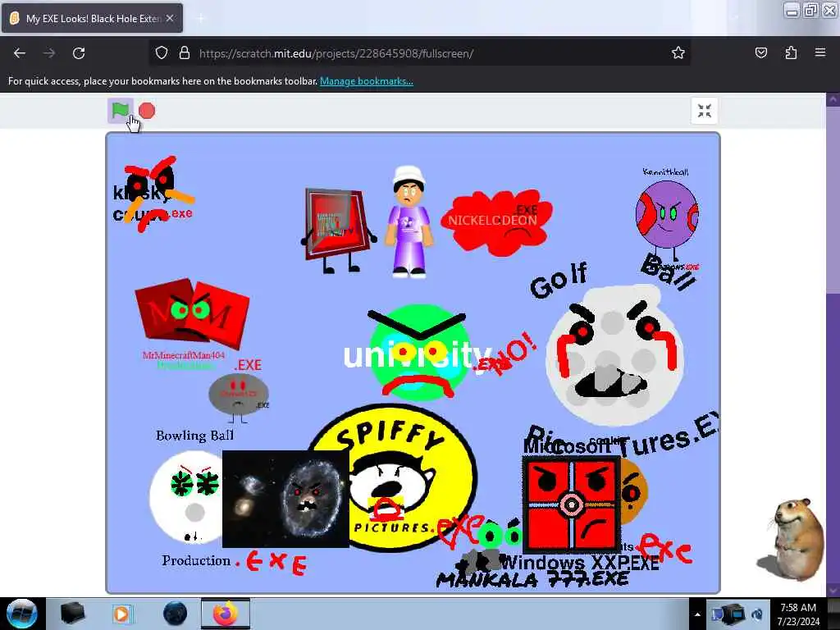The image size is (840, 630).
Task: Click the Production .EXE text label
Action: coord(234,563)
